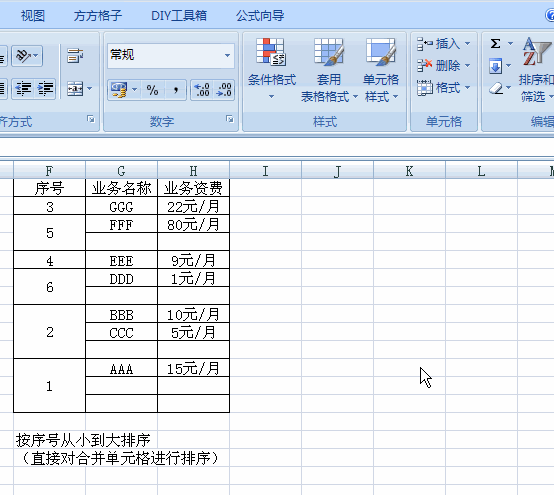Select column K header

pyautogui.click(x=409, y=171)
